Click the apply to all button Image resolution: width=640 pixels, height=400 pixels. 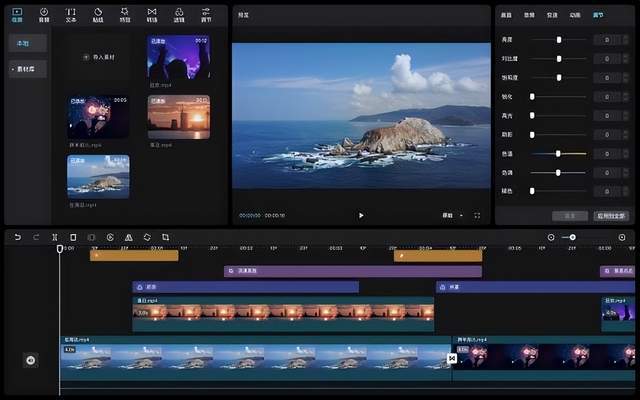(610, 215)
